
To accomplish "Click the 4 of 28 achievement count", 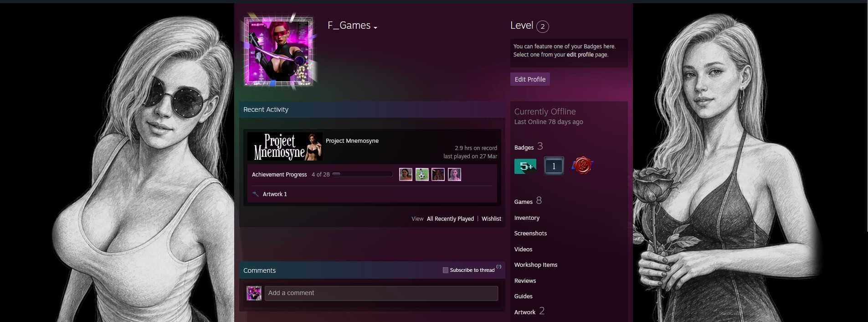I will pos(320,175).
